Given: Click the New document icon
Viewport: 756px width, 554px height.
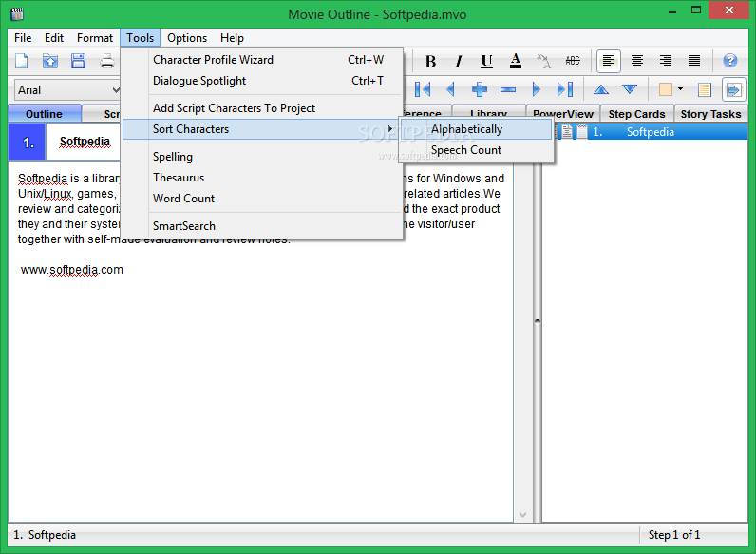Looking at the screenshot, I should [22, 61].
